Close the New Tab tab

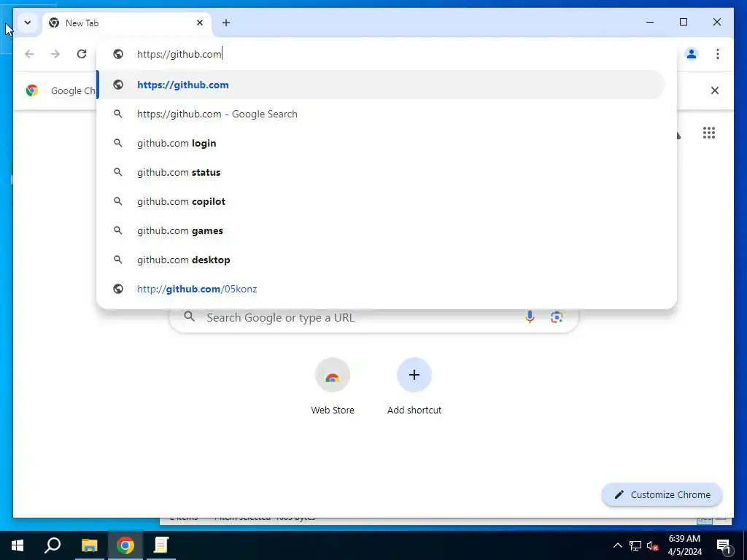tap(200, 23)
